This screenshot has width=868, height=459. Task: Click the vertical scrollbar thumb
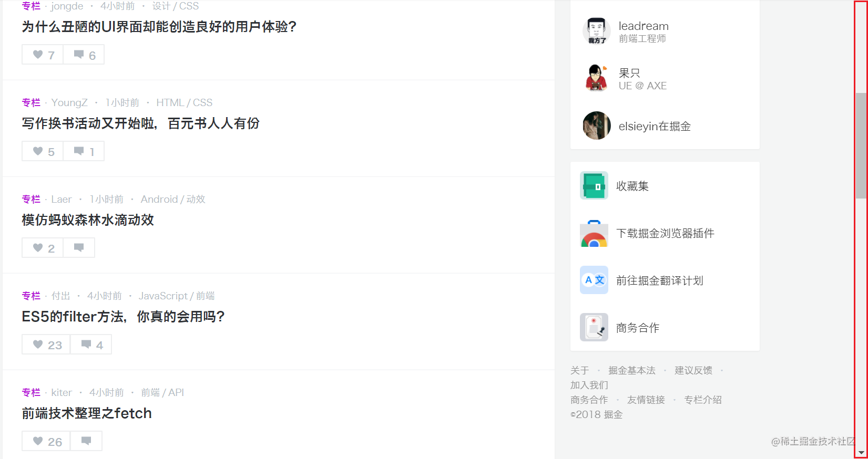(x=861, y=145)
